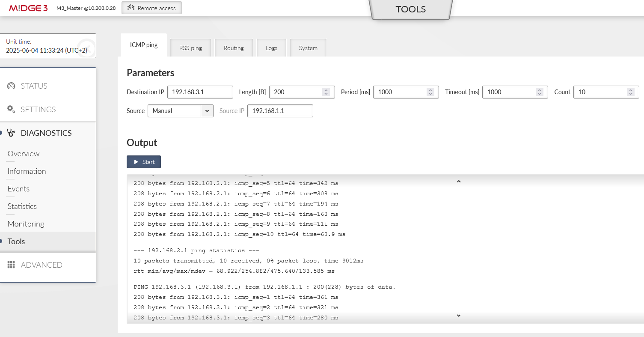Go to Diagnostics Statistics

coord(22,206)
